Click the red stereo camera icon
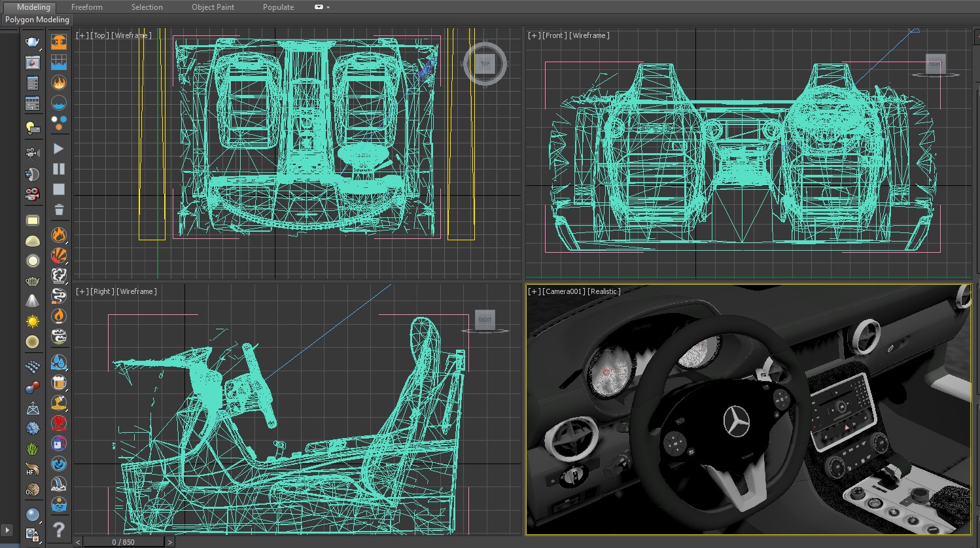 point(33,194)
